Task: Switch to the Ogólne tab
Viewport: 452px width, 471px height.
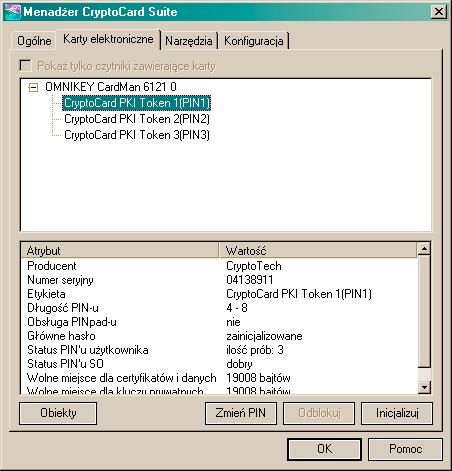Action: click(x=34, y=41)
